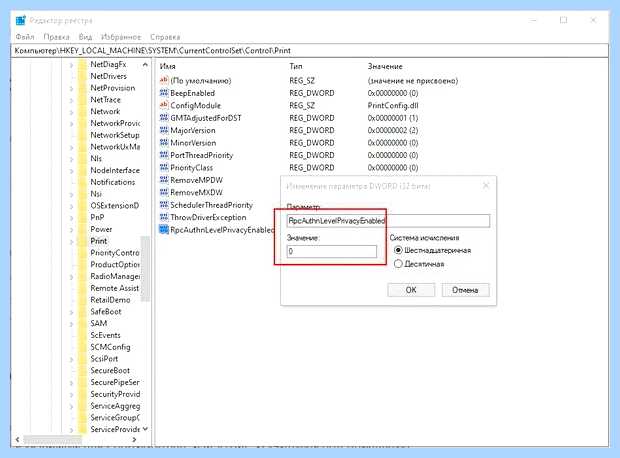The width and height of the screenshot is (620, 458).
Task: Click the Registry Editor app icon in title bar
Action: tap(21, 20)
